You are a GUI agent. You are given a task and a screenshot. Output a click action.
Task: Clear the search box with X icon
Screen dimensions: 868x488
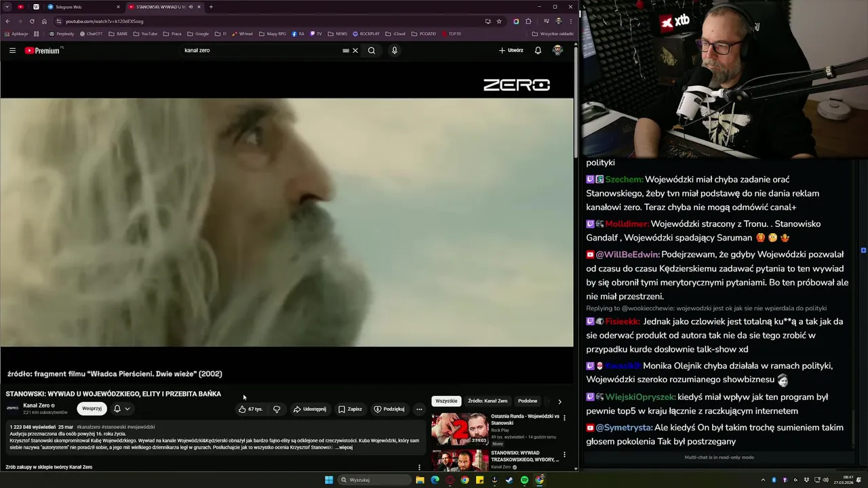(x=355, y=50)
